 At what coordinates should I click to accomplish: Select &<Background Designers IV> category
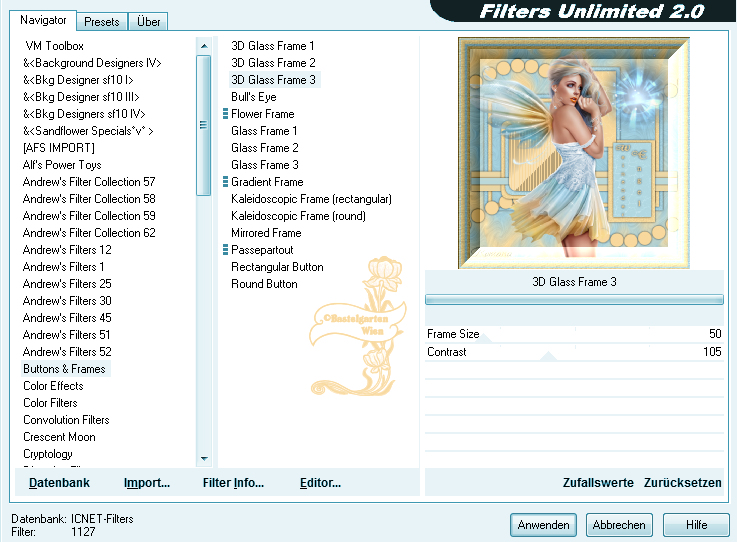[92, 63]
